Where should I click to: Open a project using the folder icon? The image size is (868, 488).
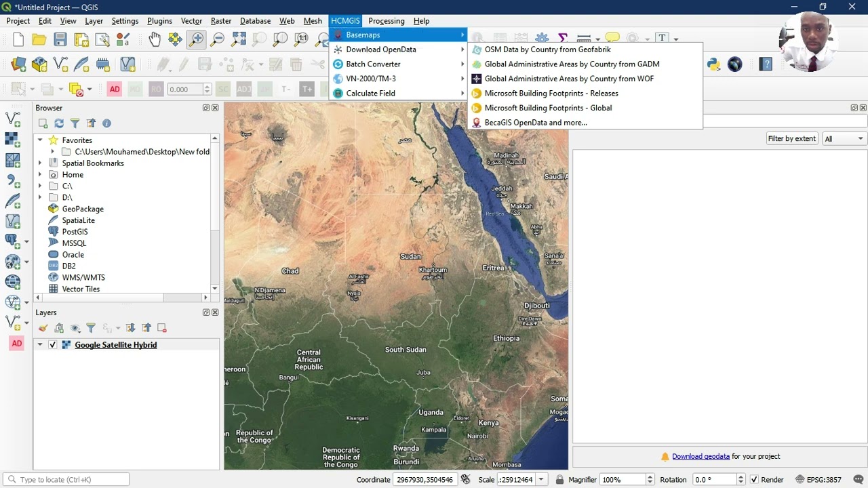pyautogui.click(x=39, y=39)
